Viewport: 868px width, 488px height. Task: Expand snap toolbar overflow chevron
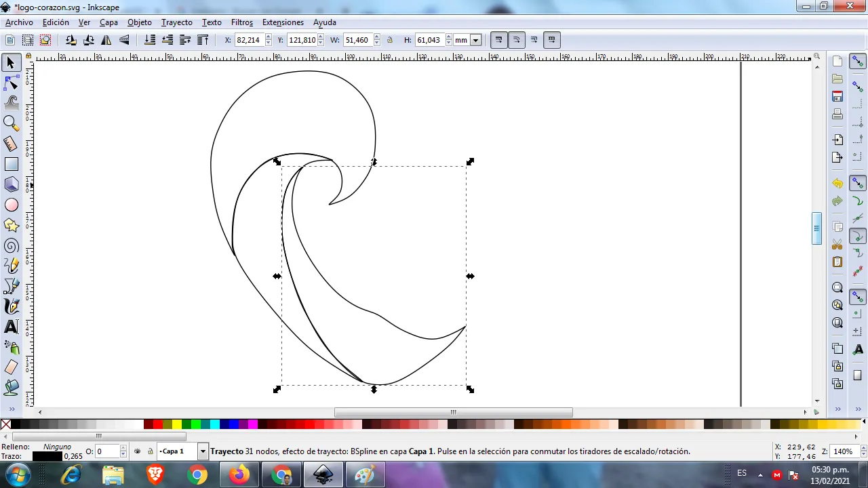tap(858, 409)
